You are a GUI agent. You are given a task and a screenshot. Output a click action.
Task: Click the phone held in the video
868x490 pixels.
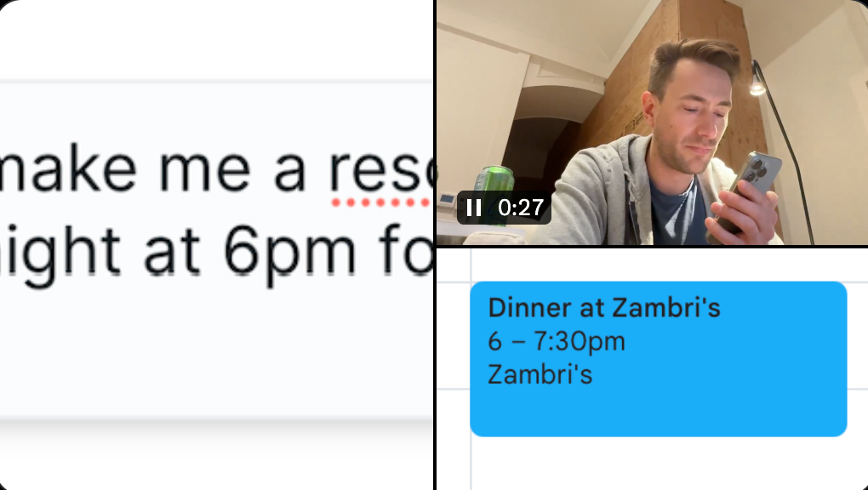(x=747, y=190)
